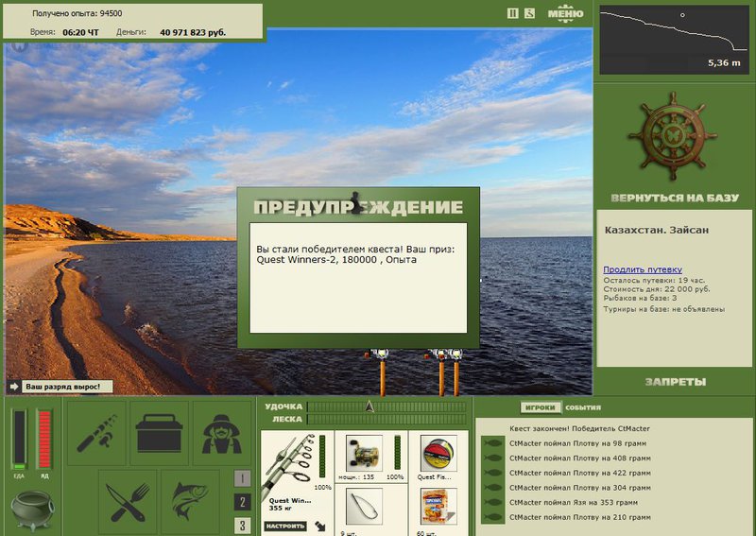Viewport: 756px width, 536px height.
Task: Click the УДОЧКА tension bar
Action: coord(387,406)
